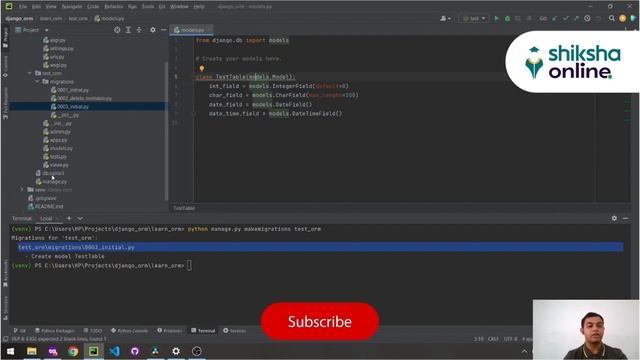This screenshot has width=640, height=360.
Task: Open the Problems tool window
Action: point(170,331)
